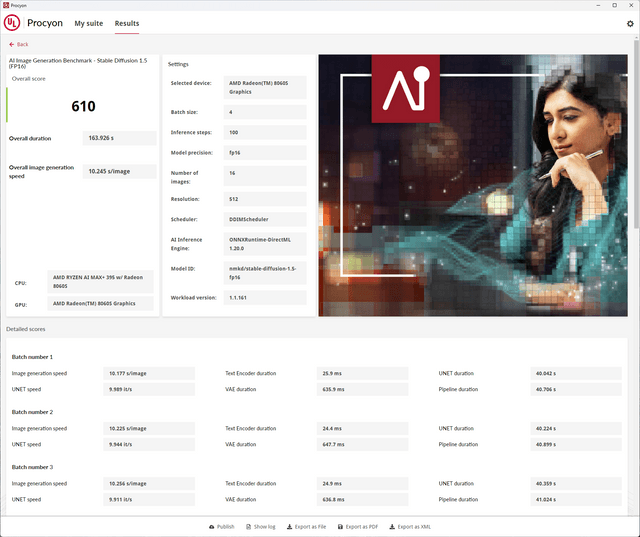
Task: Click the Batch number 2 heading
Action: pyautogui.click(x=32, y=412)
